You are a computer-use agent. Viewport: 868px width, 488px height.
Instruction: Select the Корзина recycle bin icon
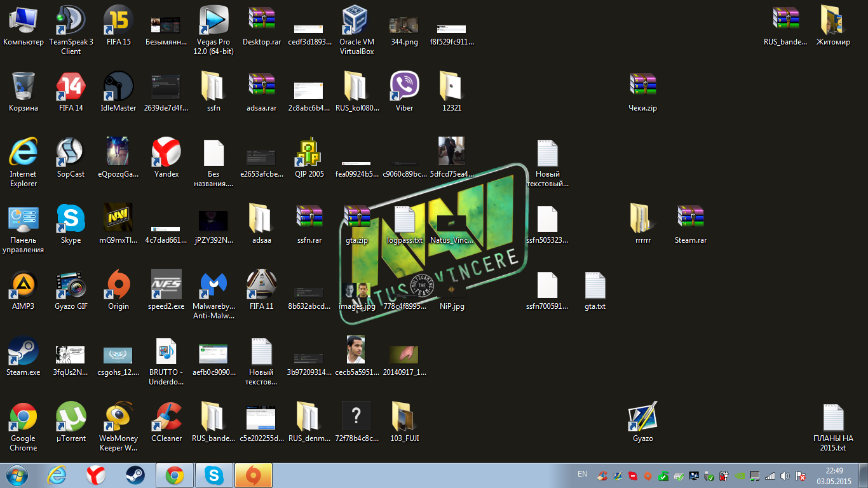point(24,91)
